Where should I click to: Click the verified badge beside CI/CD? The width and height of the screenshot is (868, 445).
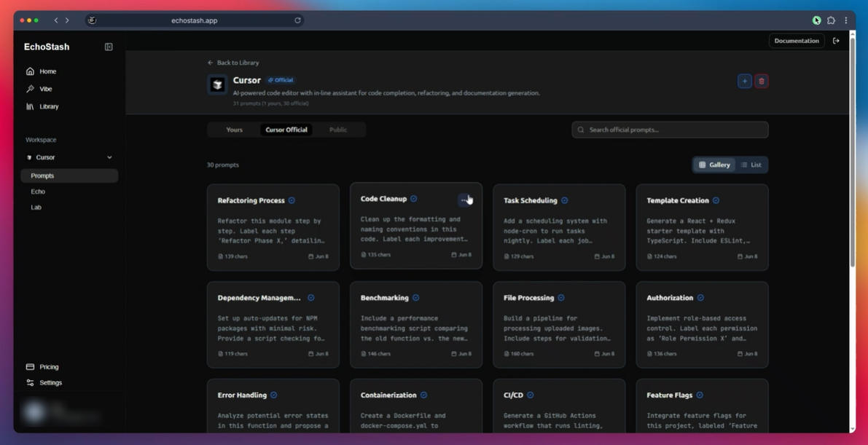coord(530,395)
